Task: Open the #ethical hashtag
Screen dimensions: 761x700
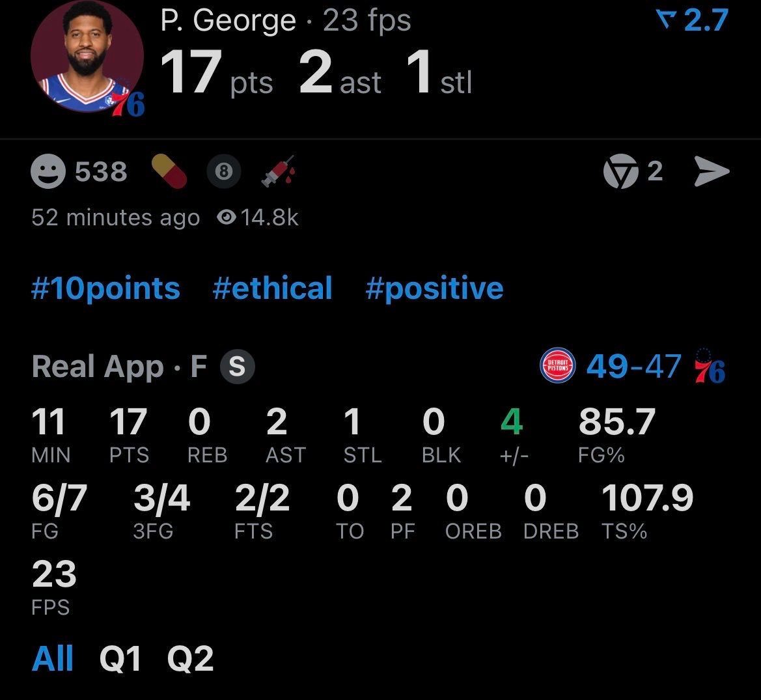Action: pyautogui.click(x=272, y=288)
